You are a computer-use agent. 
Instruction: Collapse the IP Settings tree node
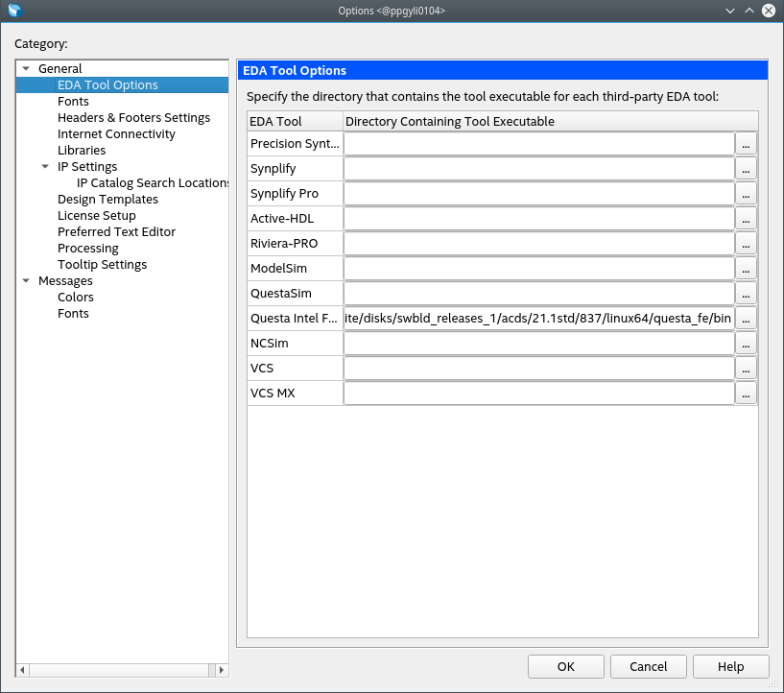point(44,167)
